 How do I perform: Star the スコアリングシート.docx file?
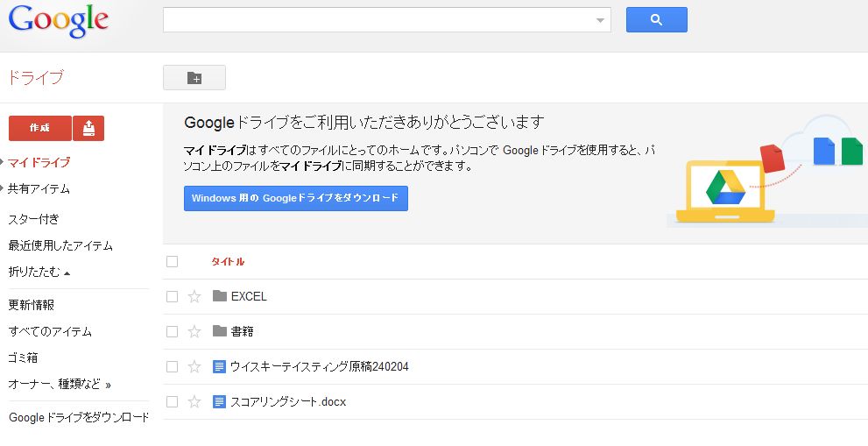point(194,401)
